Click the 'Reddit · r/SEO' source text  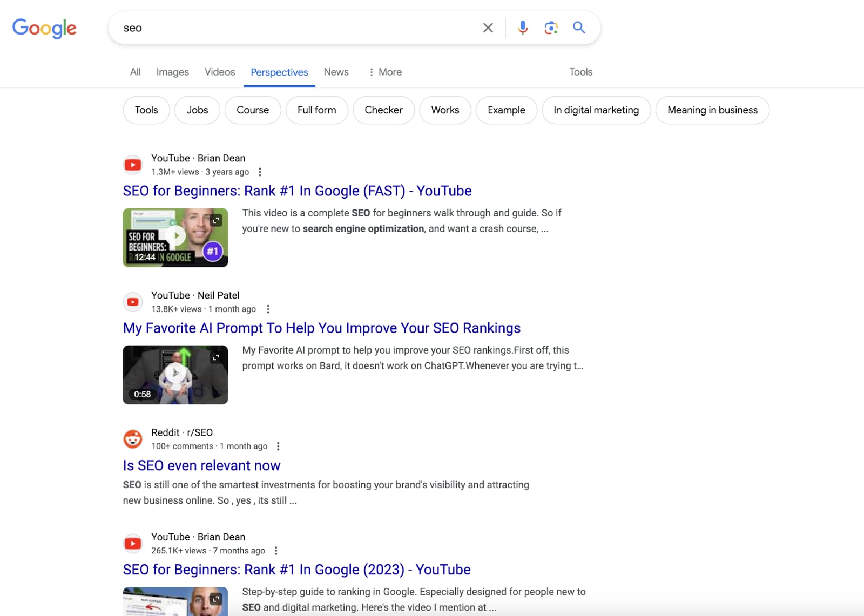182,432
